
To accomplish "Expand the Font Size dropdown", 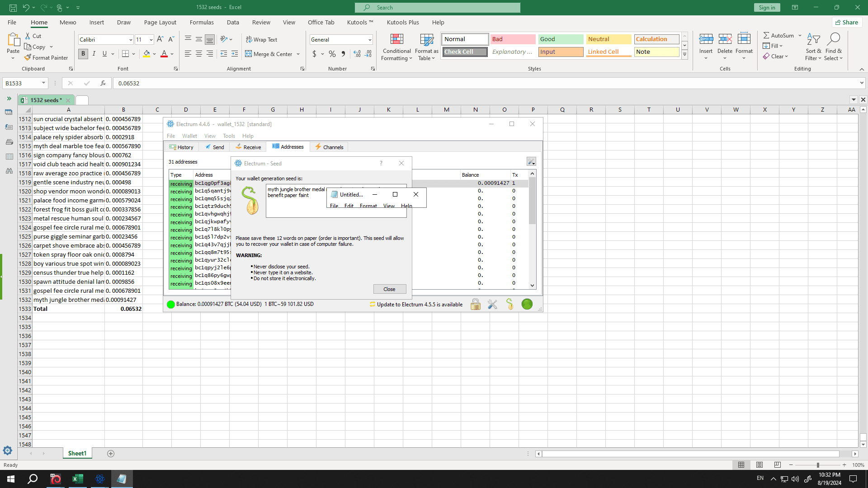I will [150, 39].
